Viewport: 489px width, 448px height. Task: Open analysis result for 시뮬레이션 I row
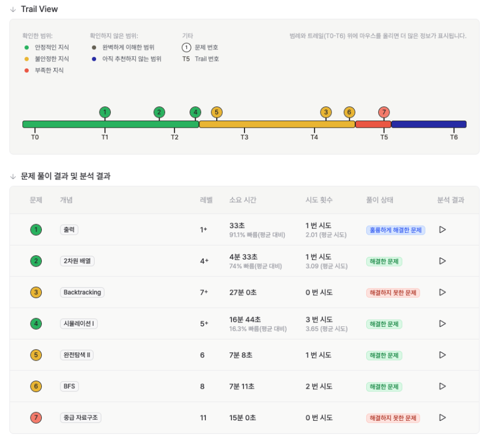[442, 323]
